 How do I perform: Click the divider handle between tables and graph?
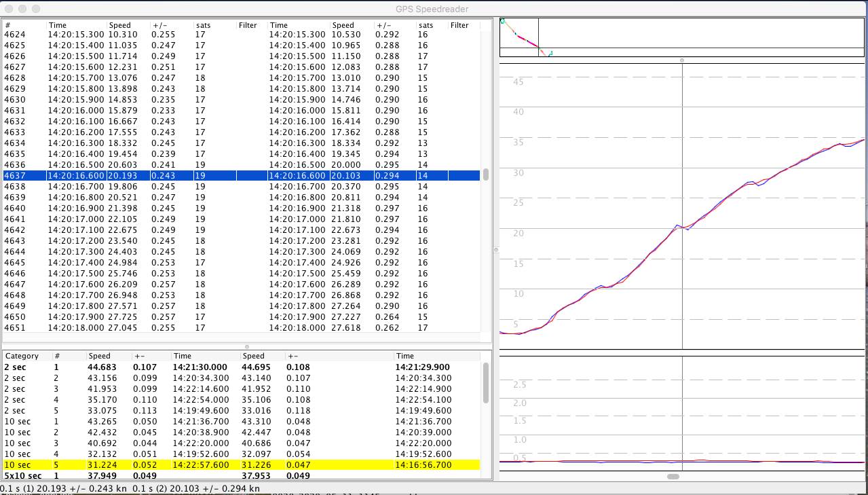(495, 250)
